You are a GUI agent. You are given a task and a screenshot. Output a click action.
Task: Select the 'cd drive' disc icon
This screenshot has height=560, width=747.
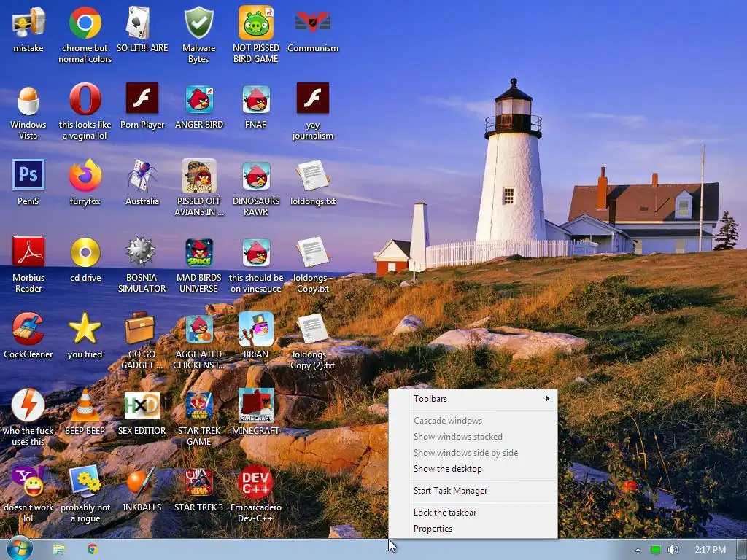(x=85, y=252)
